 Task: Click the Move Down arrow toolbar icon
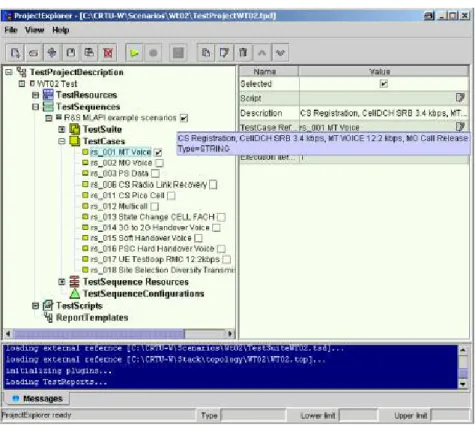click(x=280, y=53)
